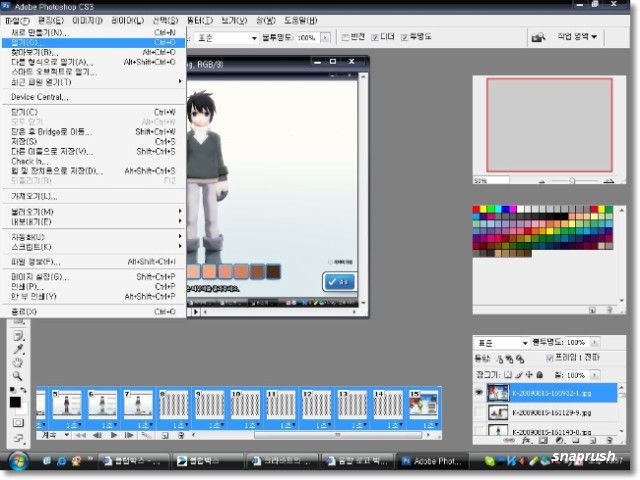This screenshot has height=480, width=640.
Task: Choose Device Central in File menu
Action: [x=93, y=97]
